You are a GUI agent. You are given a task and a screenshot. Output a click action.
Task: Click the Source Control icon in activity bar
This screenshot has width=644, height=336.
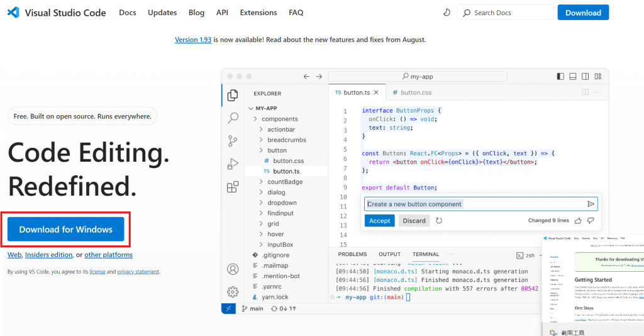tap(233, 142)
